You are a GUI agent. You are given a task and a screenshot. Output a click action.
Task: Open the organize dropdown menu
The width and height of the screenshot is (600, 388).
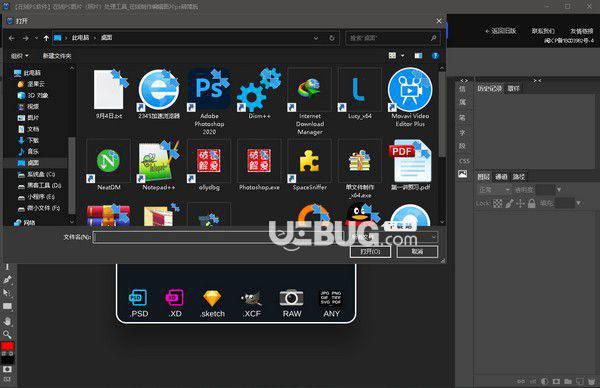pos(19,56)
